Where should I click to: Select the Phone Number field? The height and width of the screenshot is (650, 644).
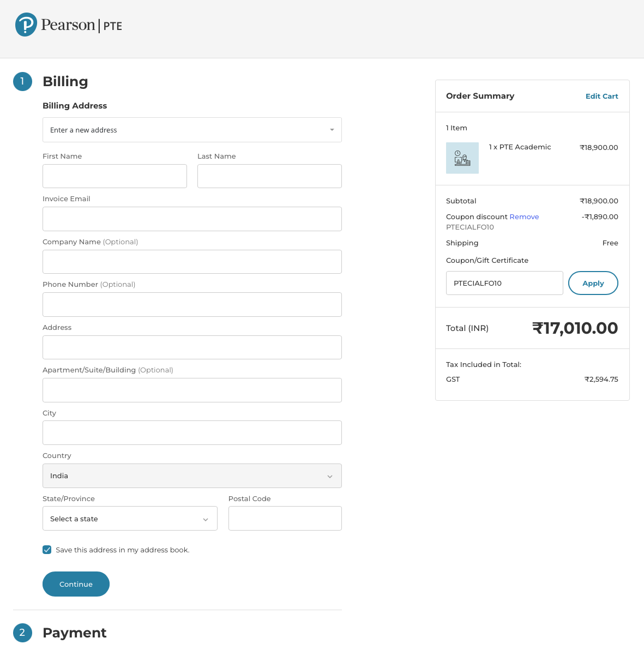coord(192,305)
